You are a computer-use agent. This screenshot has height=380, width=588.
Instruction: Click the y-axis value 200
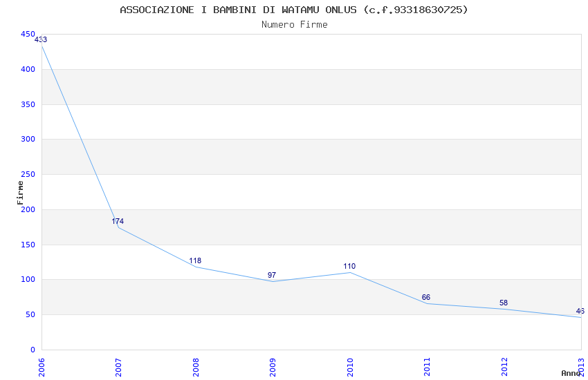28,209
